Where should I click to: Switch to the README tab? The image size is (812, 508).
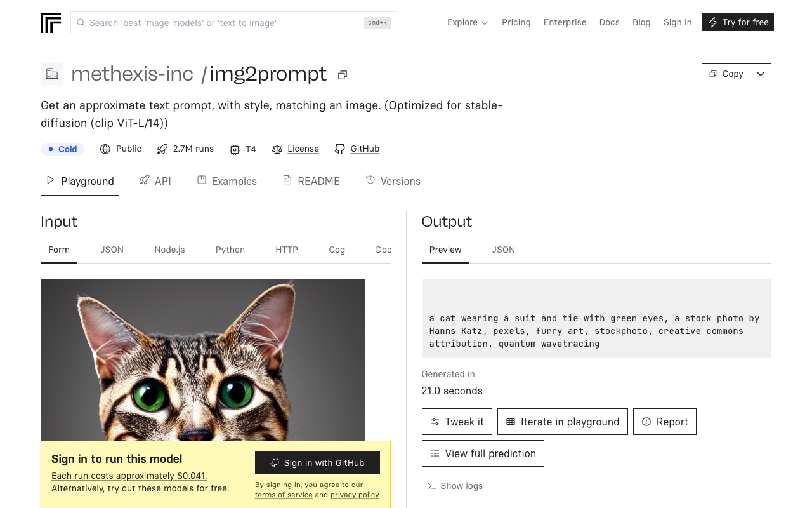311,181
